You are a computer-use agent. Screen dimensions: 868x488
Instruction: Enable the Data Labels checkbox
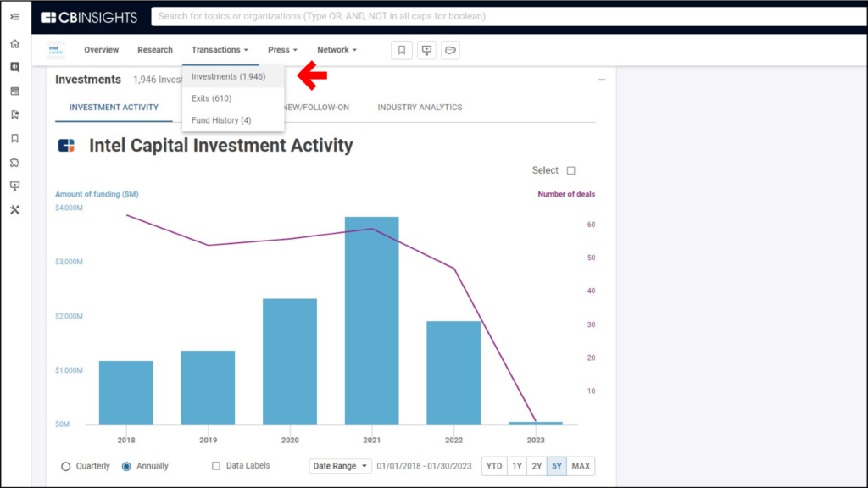[216, 466]
